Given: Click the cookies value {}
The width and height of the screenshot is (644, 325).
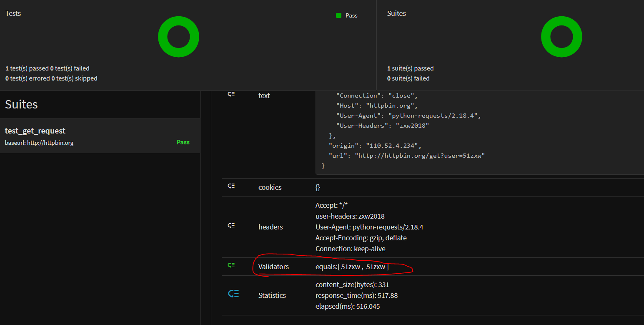Looking at the screenshot, I should (318, 188).
